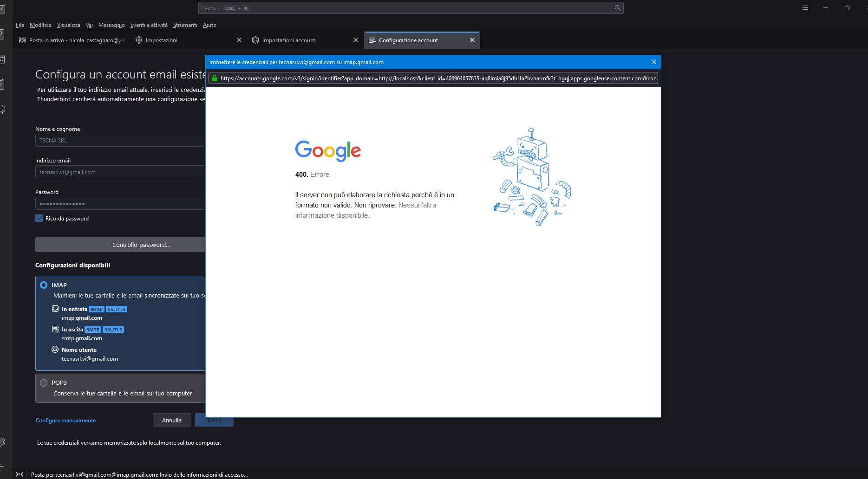Click the SSL/TLS badge in the In uscita row
Screen dimensions: 868x479
tap(113, 330)
